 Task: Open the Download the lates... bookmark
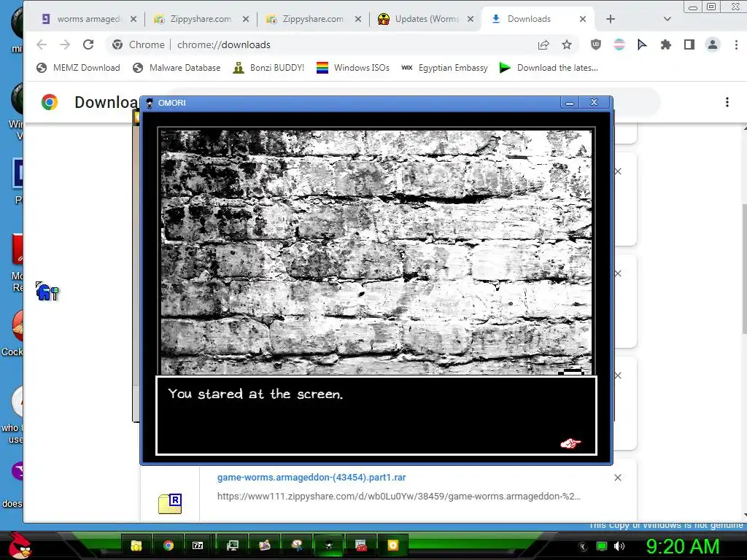(x=549, y=68)
